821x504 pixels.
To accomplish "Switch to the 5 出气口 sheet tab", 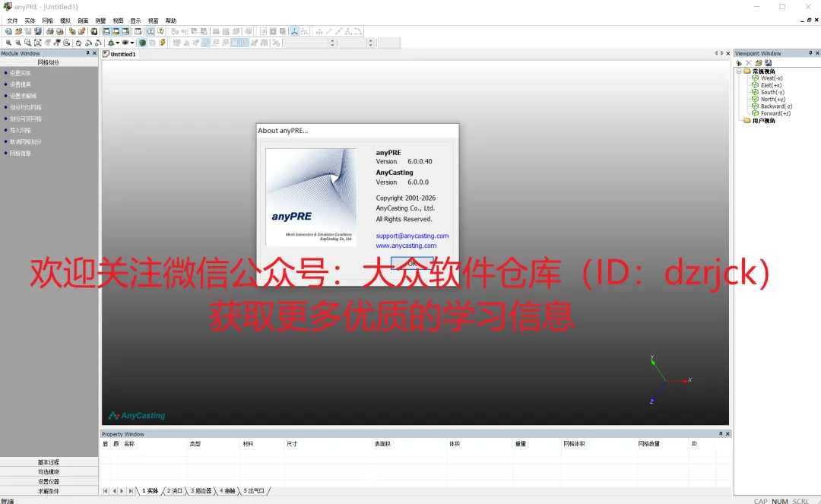I will pos(254,491).
